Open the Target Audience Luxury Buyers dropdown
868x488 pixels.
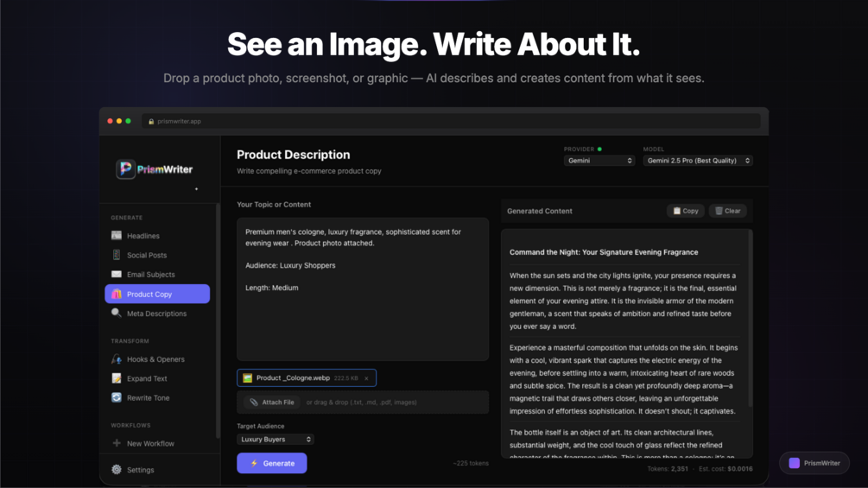tap(276, 440)
